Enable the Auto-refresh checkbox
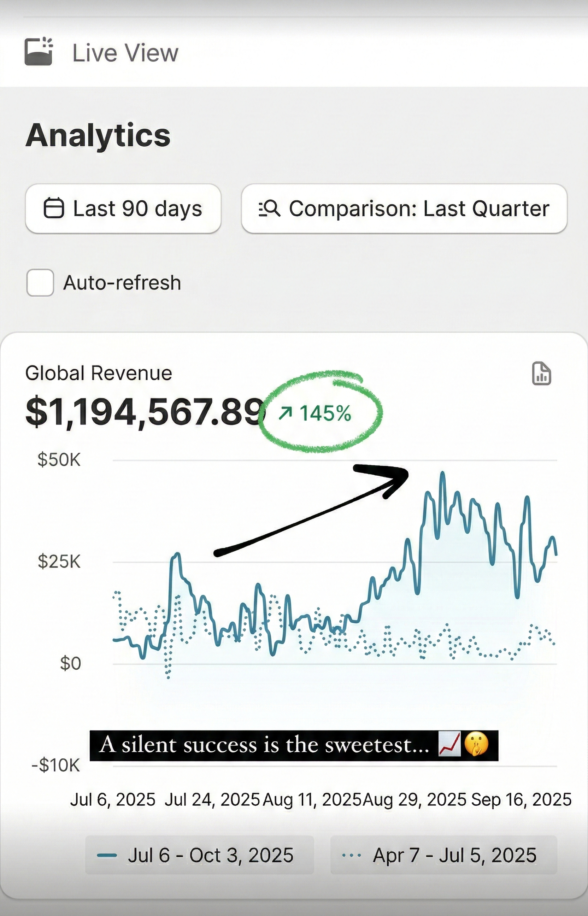This screenshot has height=916, width=588. pyautogui.click(x=40, y=283)
